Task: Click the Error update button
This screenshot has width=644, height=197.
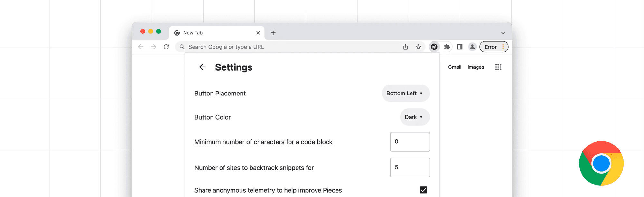Action: tap(494, 47)
